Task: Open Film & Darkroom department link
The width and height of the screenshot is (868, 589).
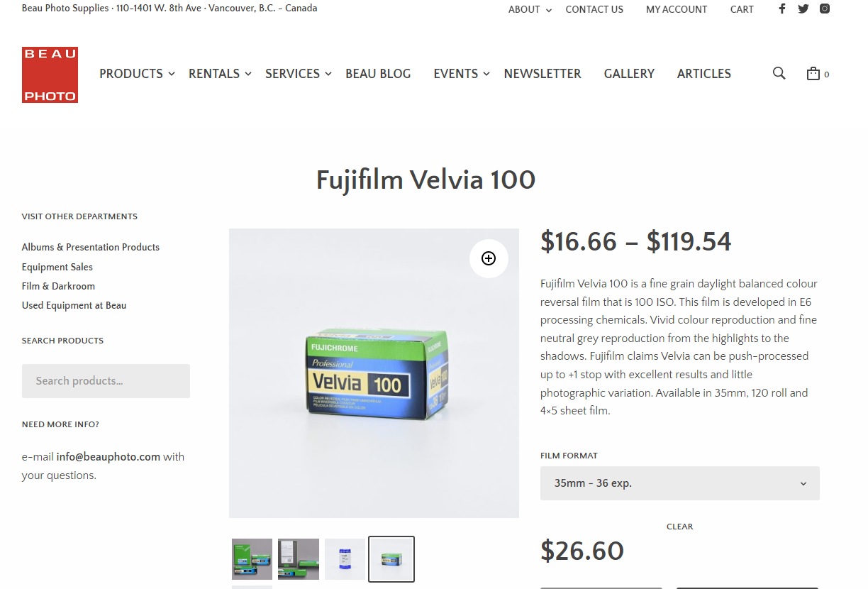Action: click(58, 286)
